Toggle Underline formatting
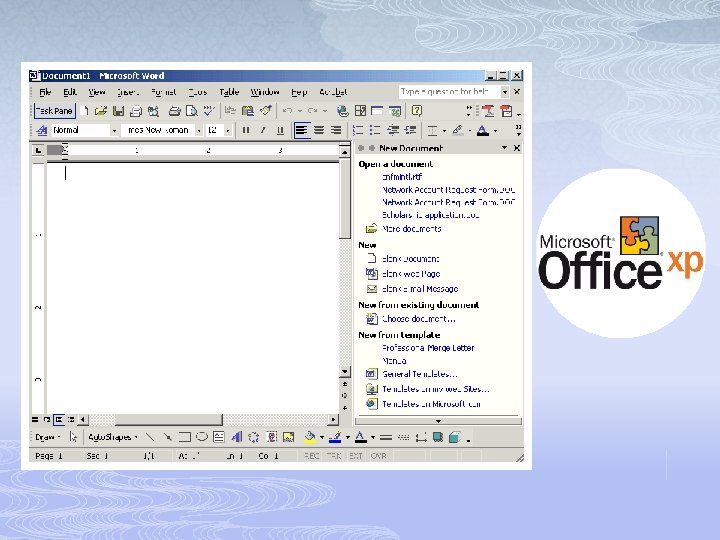This screenshot has width=720, height=540. 280,130
